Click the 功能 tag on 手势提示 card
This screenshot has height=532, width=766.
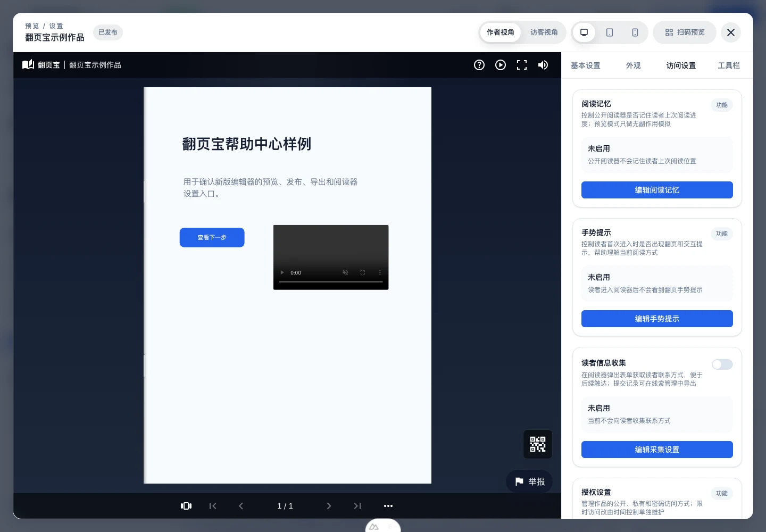722,234
